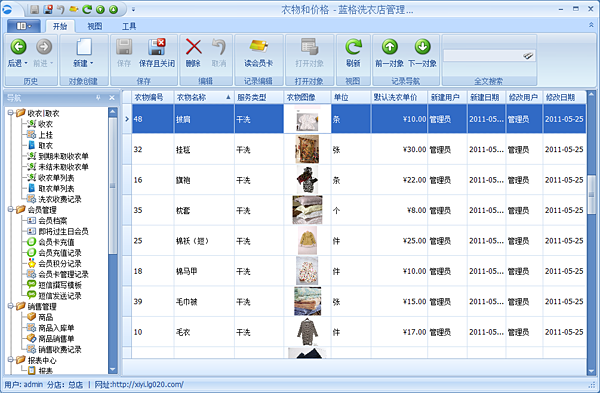Open 到期未取收衣单 in navigation tree
This screenshot has height=393, width=600.
click(x=63, y=156)
